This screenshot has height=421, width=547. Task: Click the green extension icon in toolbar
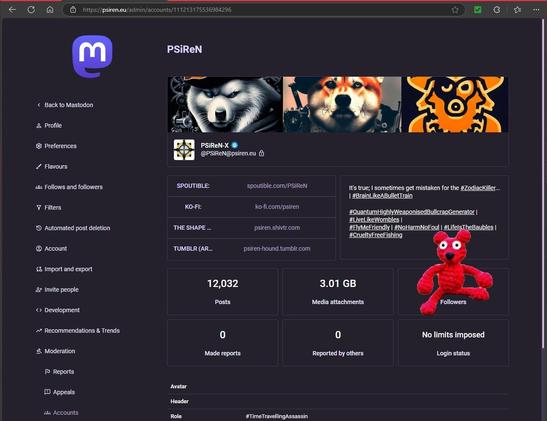(478, 10)
